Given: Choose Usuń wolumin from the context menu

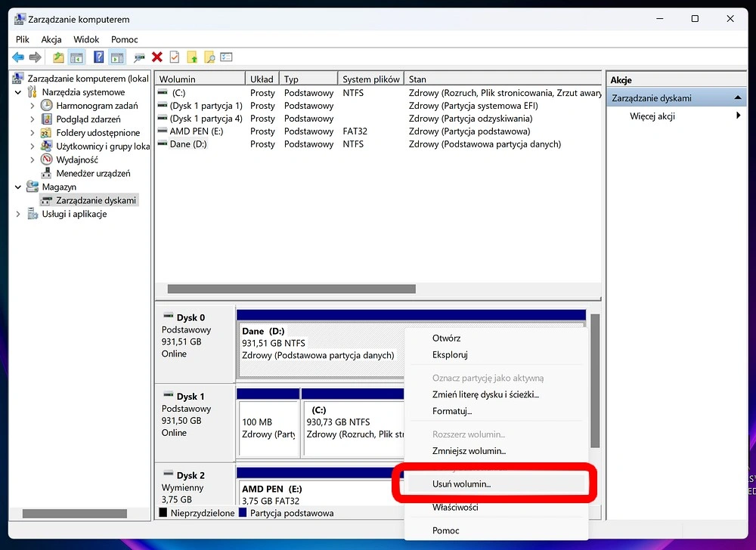Looking at the screenshot, I should click(x=497, y=484).
